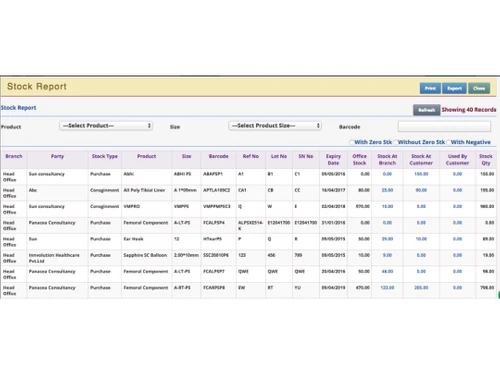Open the Select Product Size dropdown
The width and height of the screenshot is (500, 375).
tap(275, 126)
